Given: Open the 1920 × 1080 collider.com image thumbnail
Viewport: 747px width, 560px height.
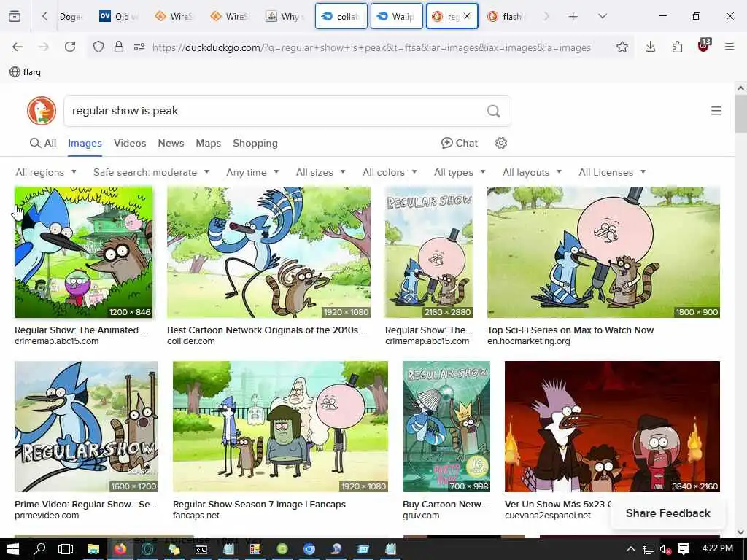Looking at the screenshot, I should [x=268, y=252].
